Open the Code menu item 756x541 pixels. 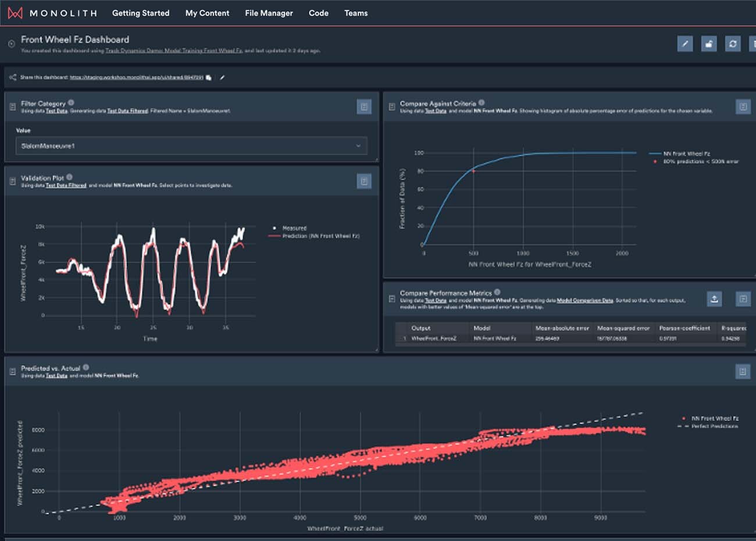(319, 13)
